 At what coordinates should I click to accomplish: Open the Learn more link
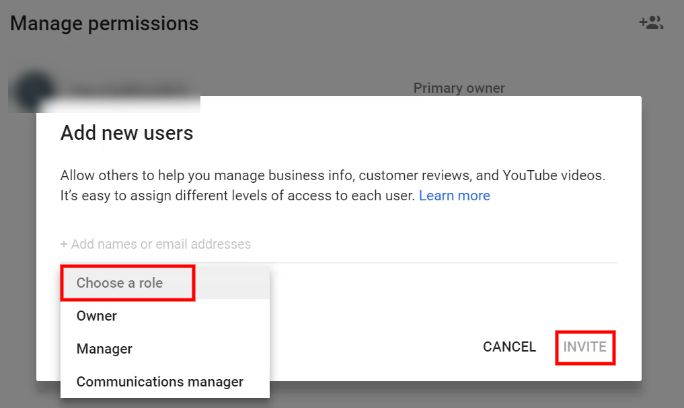pyautogui.click(x=454, y=195)
